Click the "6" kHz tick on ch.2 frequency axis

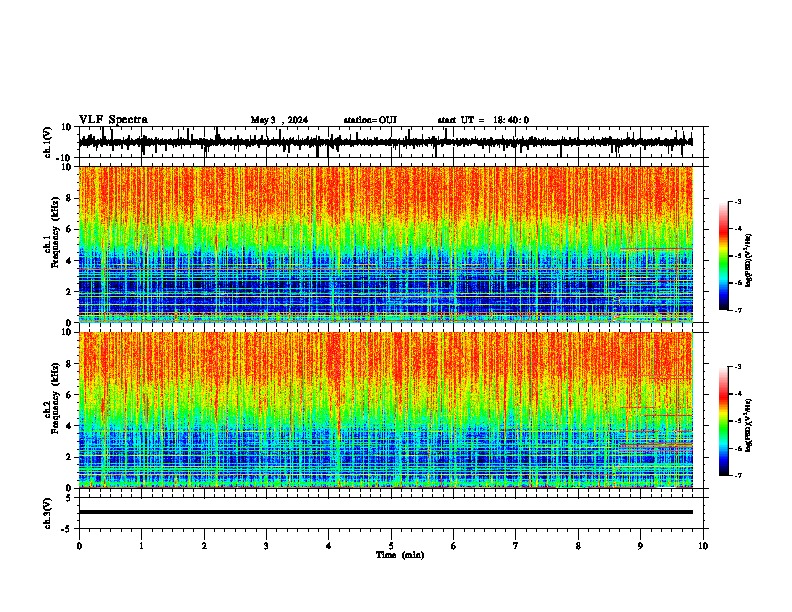[69, 395]
